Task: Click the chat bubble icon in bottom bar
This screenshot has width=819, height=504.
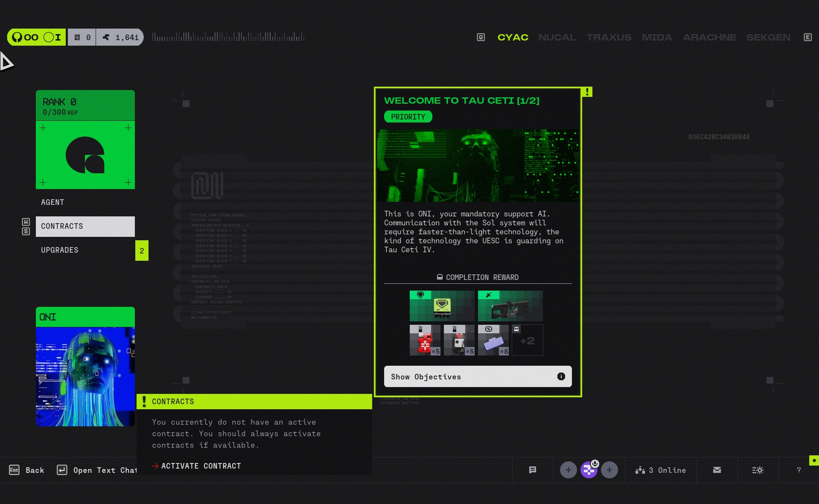Action: click(533, 470)
